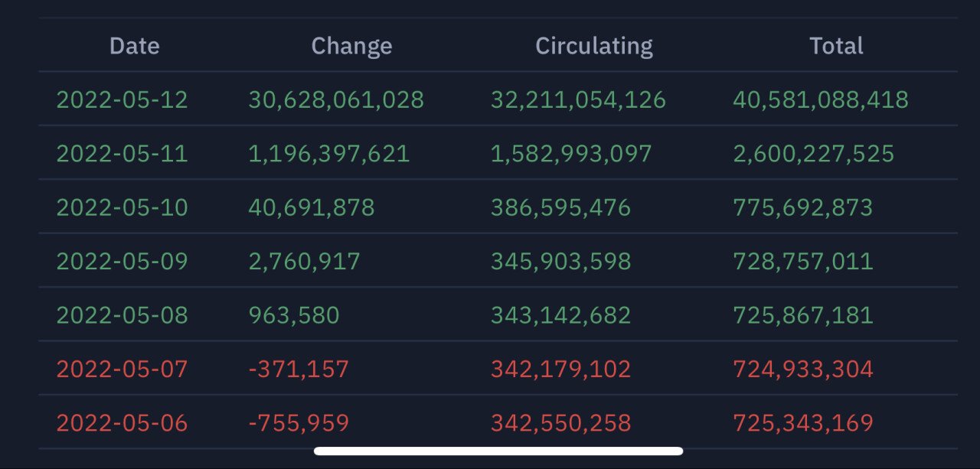Screen dimensions: 980x469
Task: Tap the white home indicator bar
Action: point(498,451)
